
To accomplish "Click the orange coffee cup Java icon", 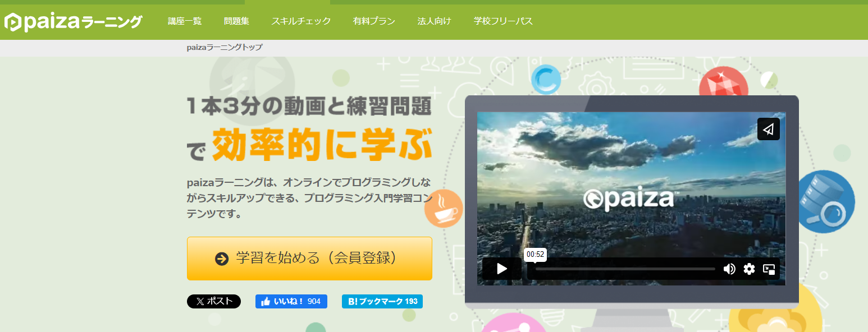I will [444, 209].
